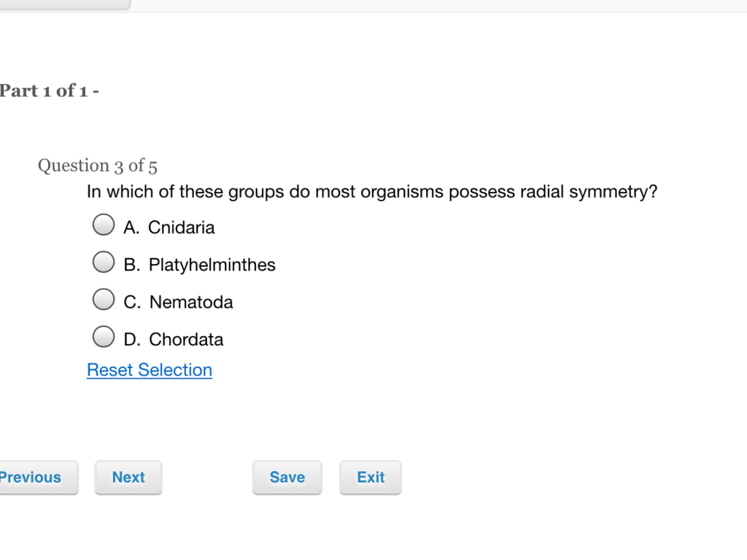Click the Part 1 of 1 header
This screenshot has width=747, height=560.
pos(49,90)
